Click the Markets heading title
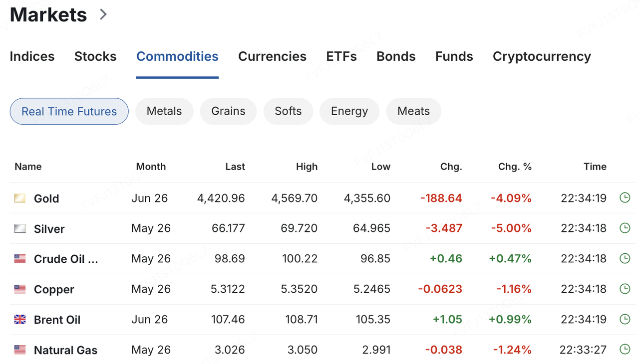The image size is (639, 364). tap(48, 14)
